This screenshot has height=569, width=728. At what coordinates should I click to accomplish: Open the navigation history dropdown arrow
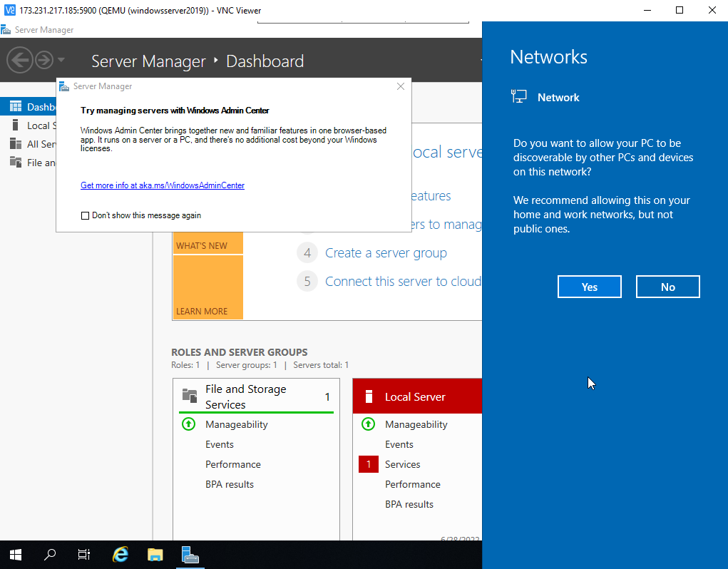click(61, 60)
